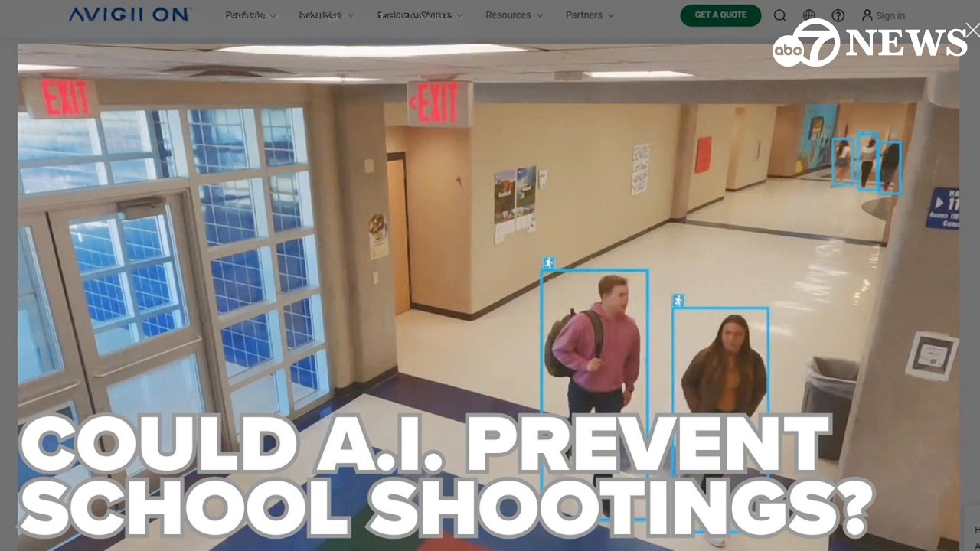Expand the chevron next to Resources
980x551 pixels.
click(x=539, y=15)
